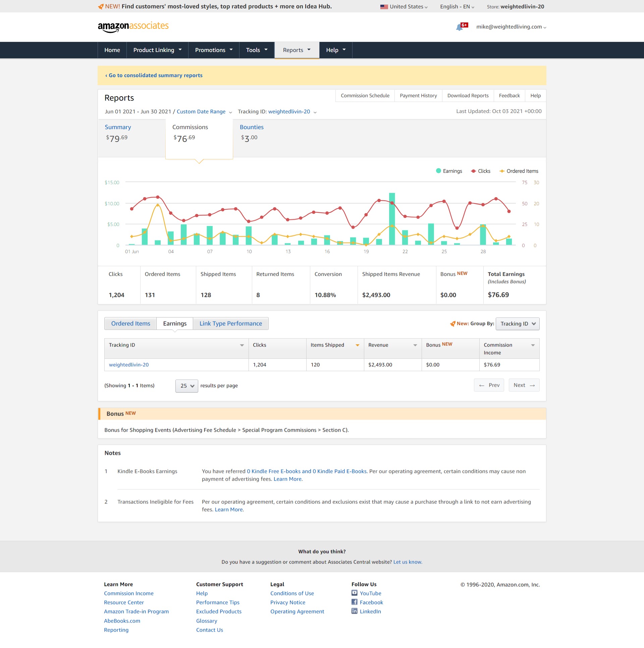Click the Next pagination button
The width and height of the screenshot is (644, 648).
pyautogui.click(x=524, y=385)
